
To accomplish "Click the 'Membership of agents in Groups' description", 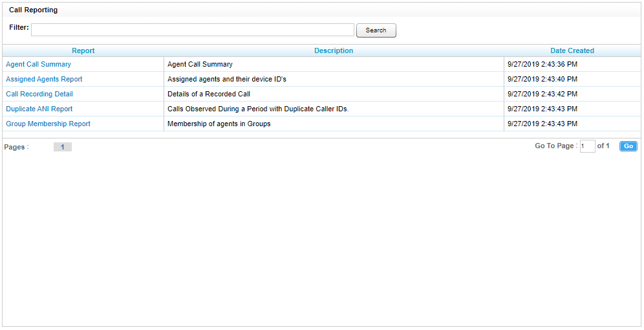I will click(219, 124).
